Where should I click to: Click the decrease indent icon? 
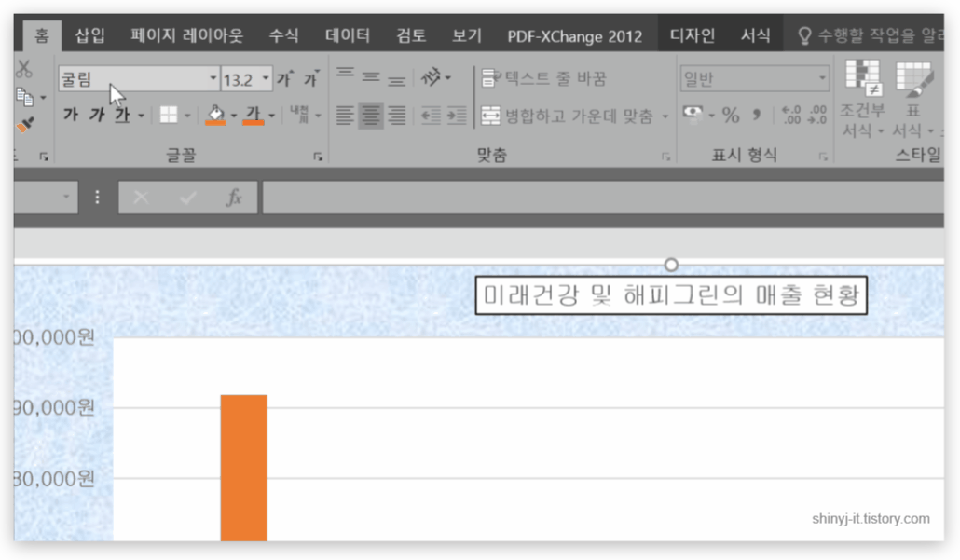[431, 115]
